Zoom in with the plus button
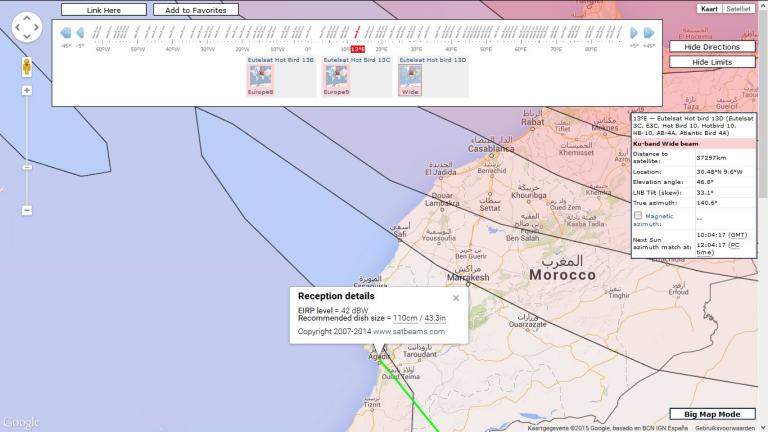The image size is (768, 432). 27,90
